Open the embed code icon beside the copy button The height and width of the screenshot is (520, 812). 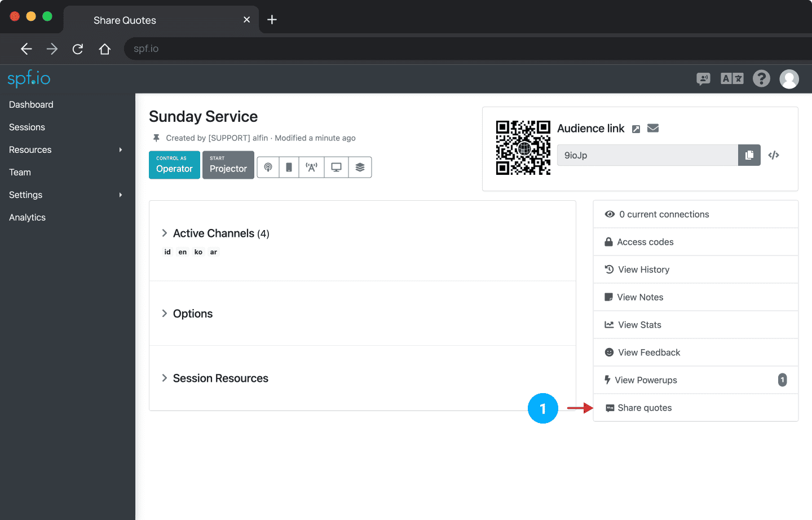pos(773,155)
